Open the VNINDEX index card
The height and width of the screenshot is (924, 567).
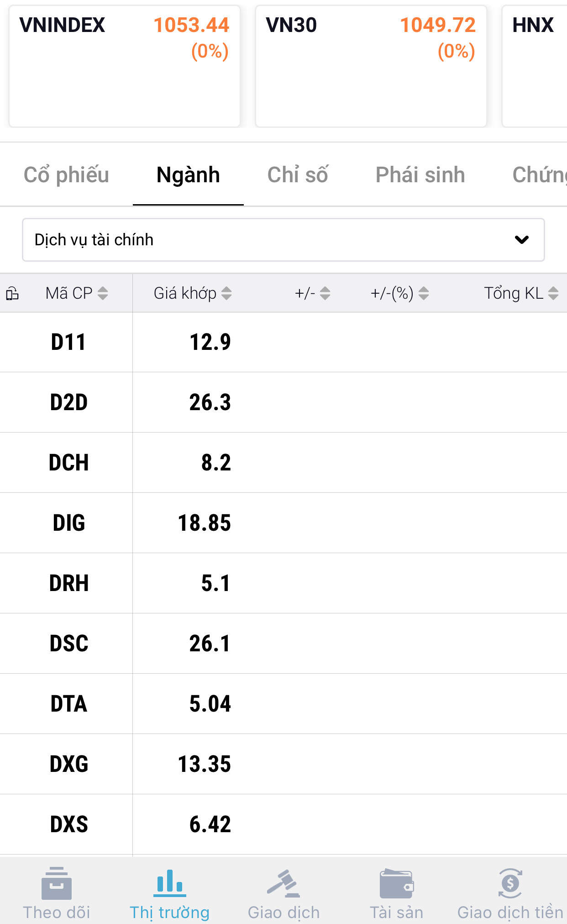[124, 66]
